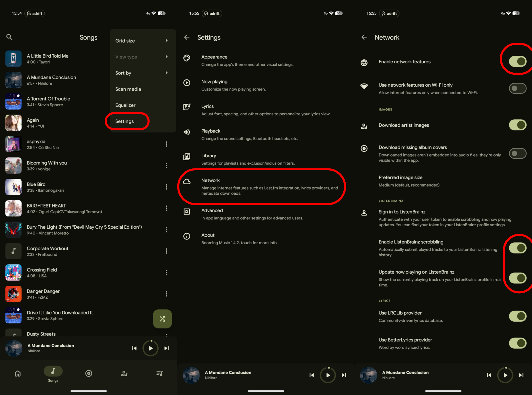Go back from the Network screen
Viewport: 532px width, 395px height.
(x=364, y=37)
